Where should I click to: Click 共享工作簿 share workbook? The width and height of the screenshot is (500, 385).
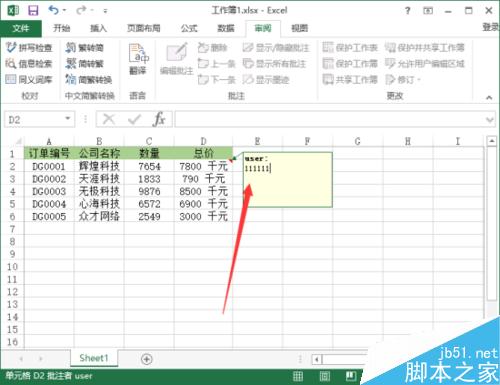[x=350, y=79]
